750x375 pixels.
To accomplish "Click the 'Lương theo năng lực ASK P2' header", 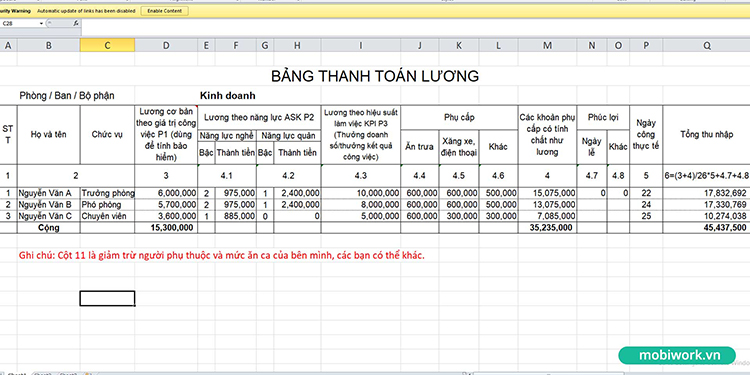I will 259,117.
